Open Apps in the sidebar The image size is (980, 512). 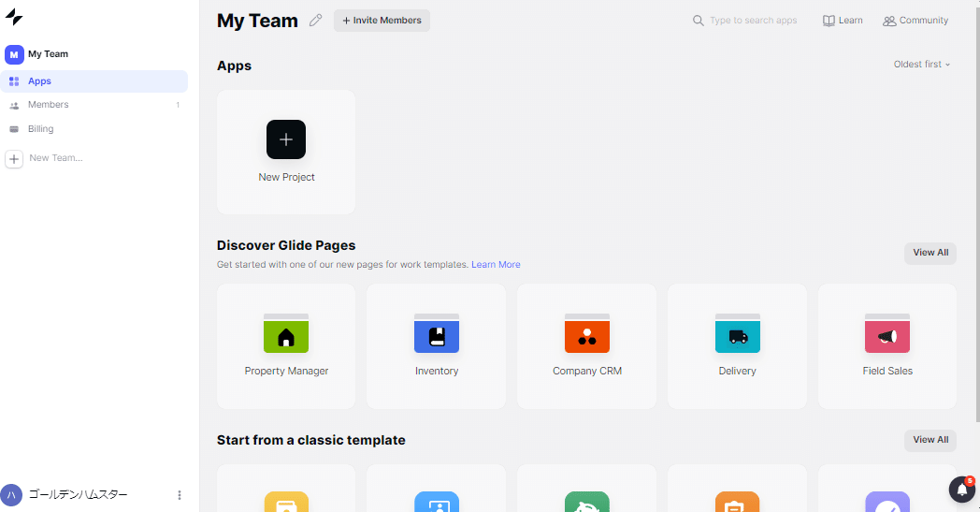[x=94, y=81]
